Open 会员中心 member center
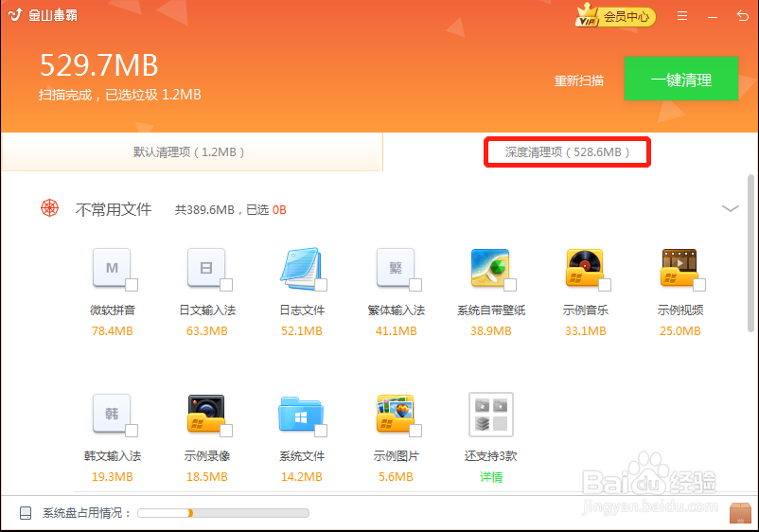Viewport: 759px width, 532px height. 627,16
